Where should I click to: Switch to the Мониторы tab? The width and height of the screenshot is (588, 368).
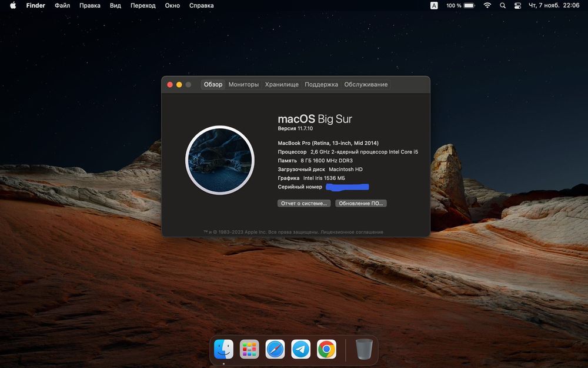pyautogui.click(x=243, y=84)
